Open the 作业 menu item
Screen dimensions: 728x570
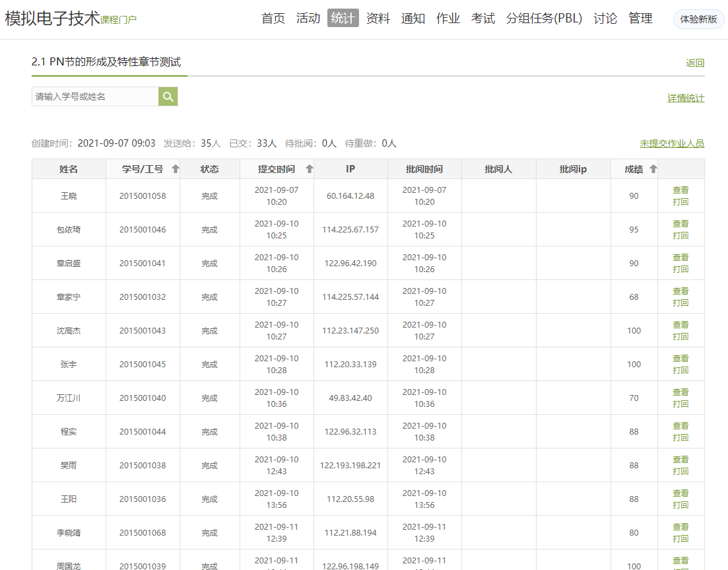[447, 18]
